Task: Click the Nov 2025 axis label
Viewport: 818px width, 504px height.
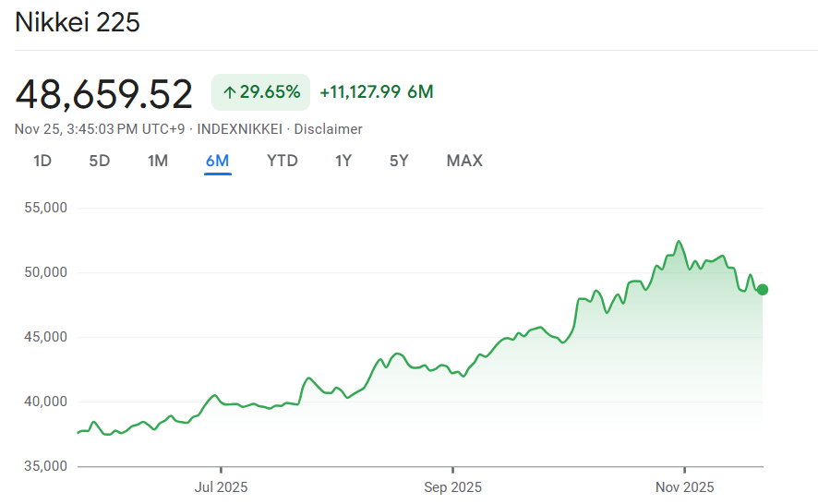Action: pos(684,486)
